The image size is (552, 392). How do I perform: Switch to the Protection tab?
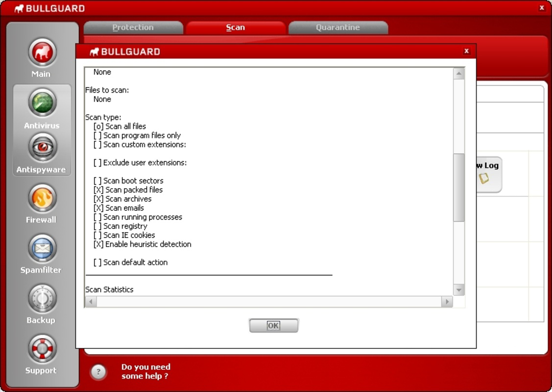[x=133, y=27]
